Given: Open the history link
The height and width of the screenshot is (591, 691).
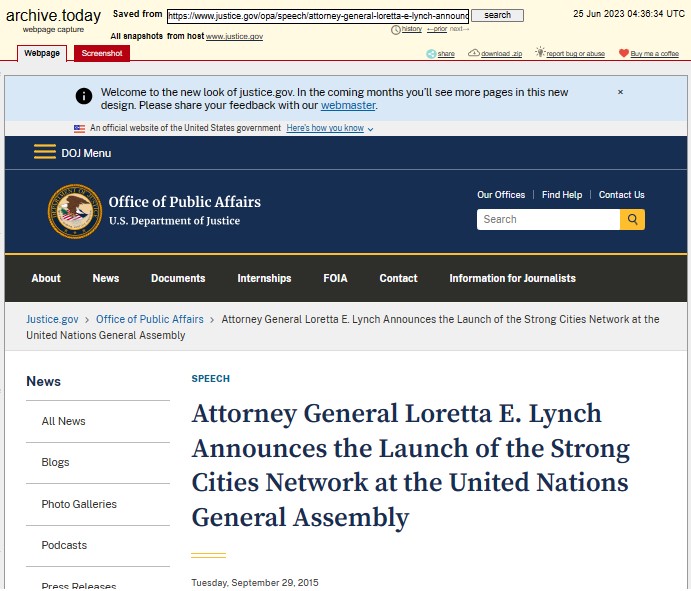Looking at the screenshot, I should pyautogui.click(x=412, y=29).
